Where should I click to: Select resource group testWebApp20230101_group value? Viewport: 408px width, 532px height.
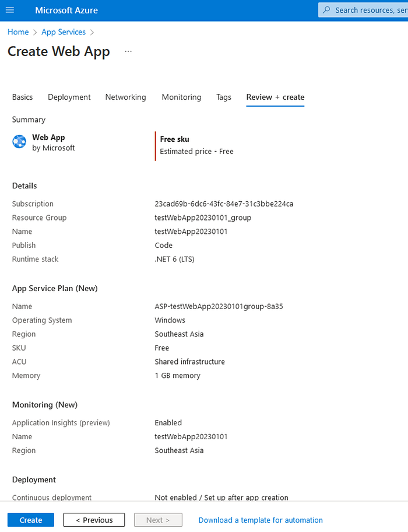pos(203,218)
